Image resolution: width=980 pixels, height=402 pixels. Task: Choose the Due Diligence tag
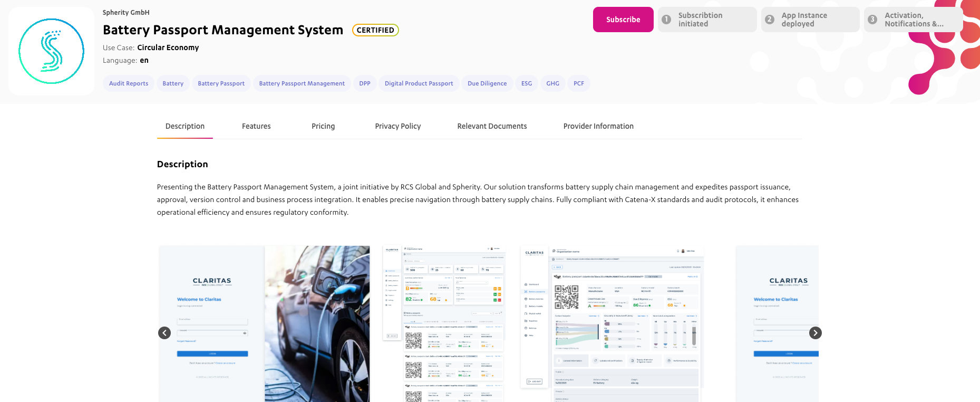[x=487, y=83]
